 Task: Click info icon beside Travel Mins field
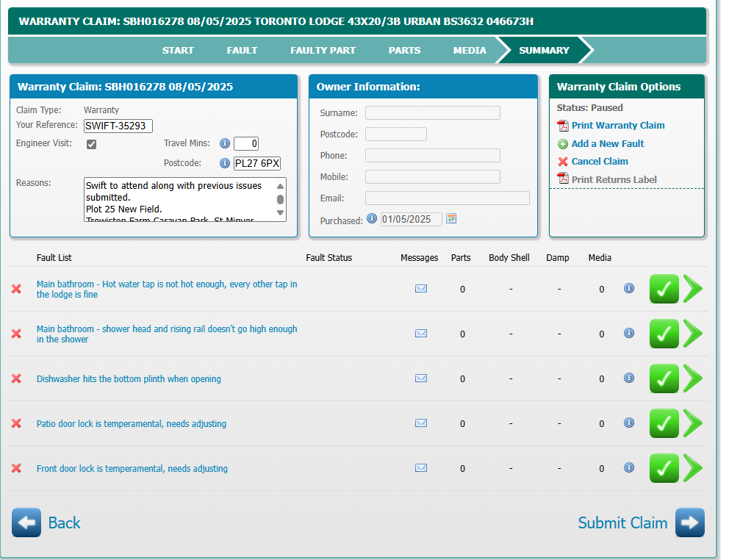coord(225,143)
